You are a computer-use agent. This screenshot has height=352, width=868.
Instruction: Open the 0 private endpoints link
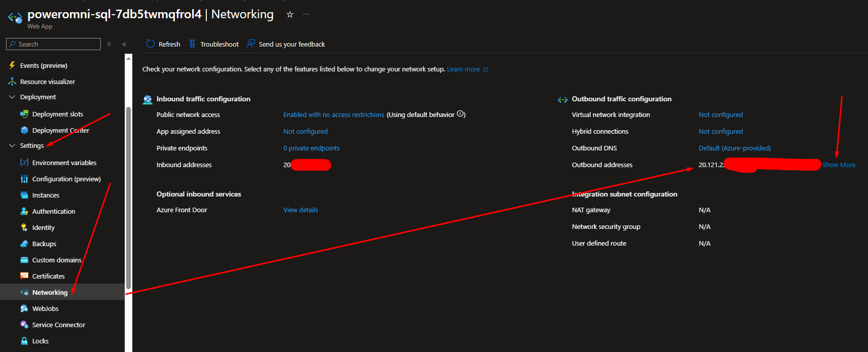click(311, 148)
